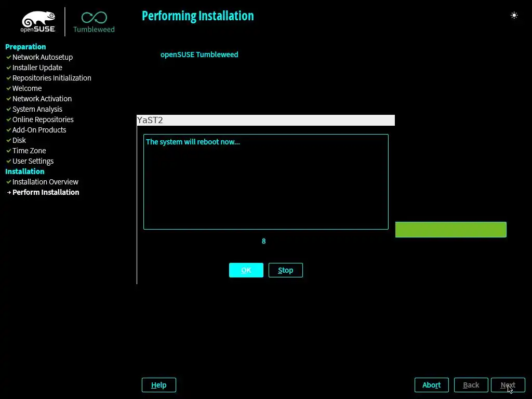Click the openSUSE Tumbleweed product label
Screen dimensions: 532x399
[x=199, y=55]
